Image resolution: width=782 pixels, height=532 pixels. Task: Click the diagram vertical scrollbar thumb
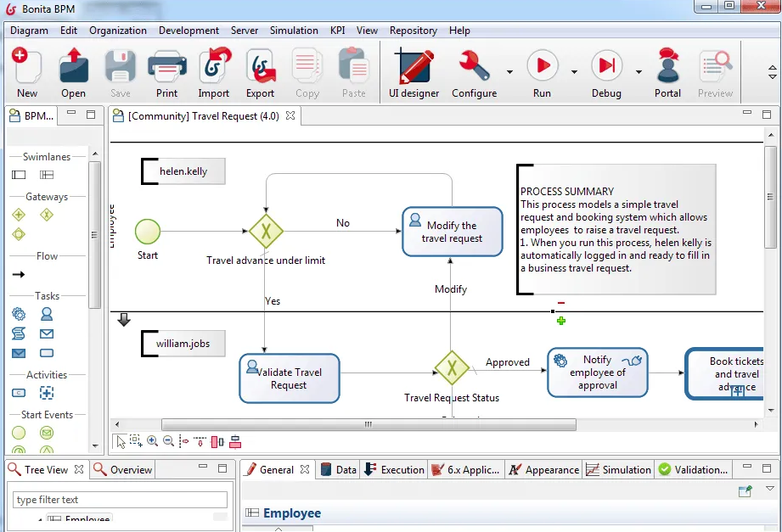point(770,198)
